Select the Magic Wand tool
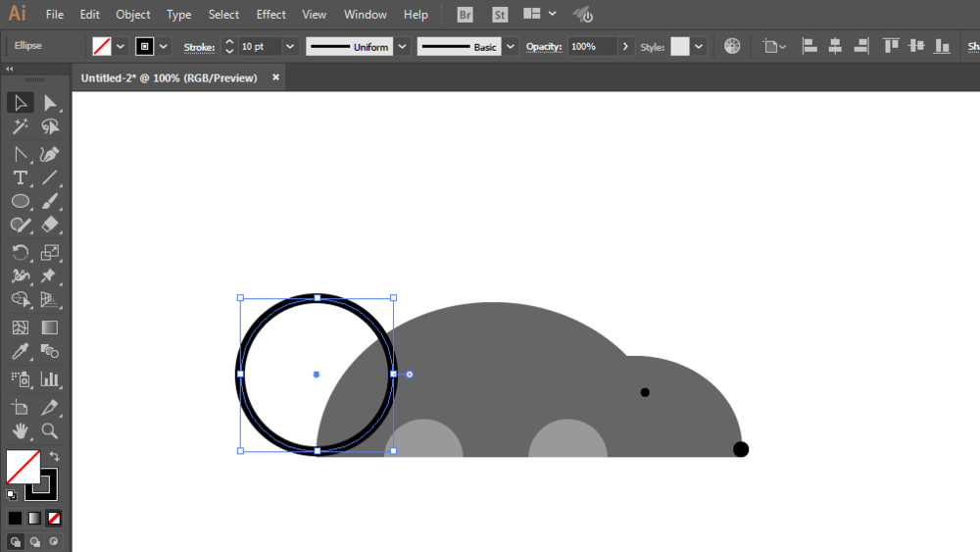The height and width of the screenshot is (552, 980). (x=20, y=126)
